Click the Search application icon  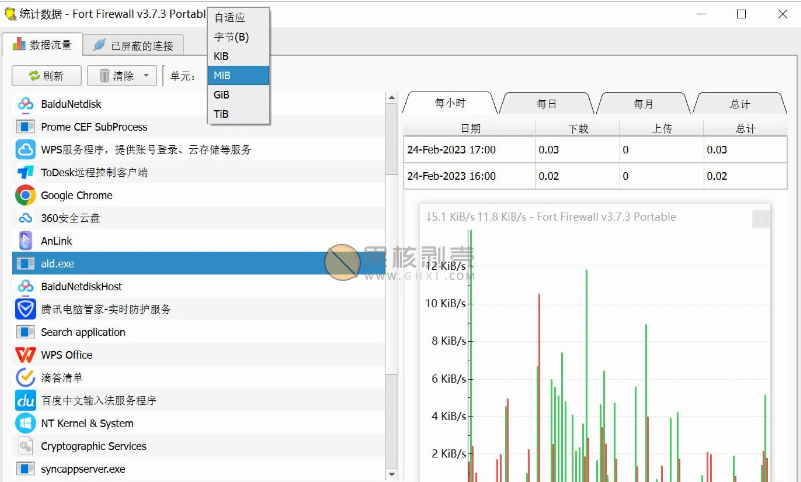click(25, 332)
